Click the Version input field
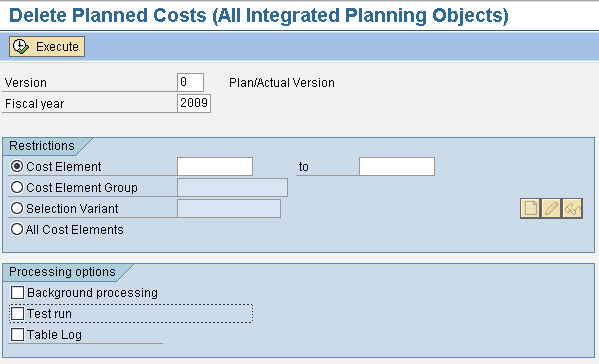Viewport: 599px width, 364px height. 190,83
